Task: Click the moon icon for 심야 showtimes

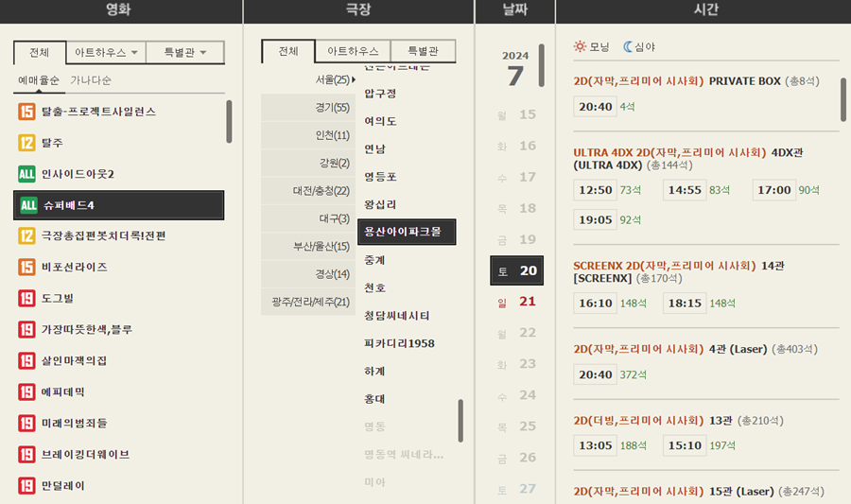Action: tap(628, 46)
